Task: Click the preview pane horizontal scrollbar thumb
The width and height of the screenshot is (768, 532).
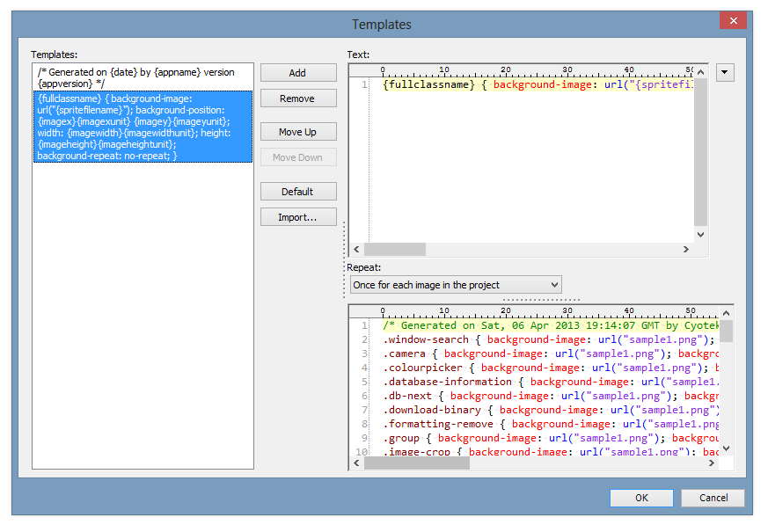Action: [417, 463]
